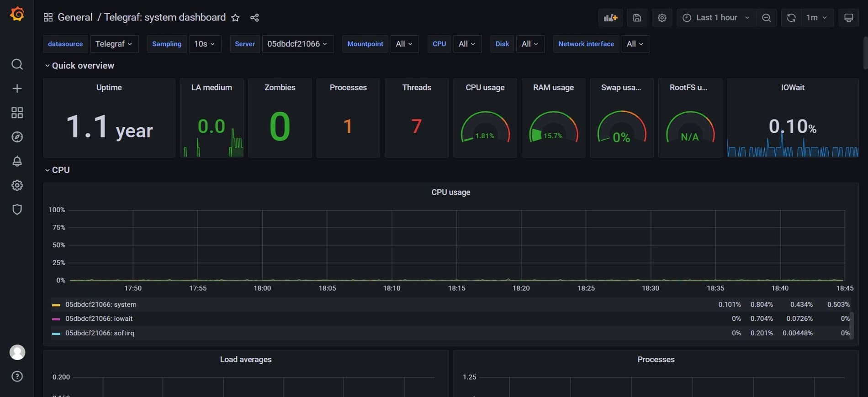Click the General folder breadcrumb
This screenshot has height=397, width=868.
(75, 17)
